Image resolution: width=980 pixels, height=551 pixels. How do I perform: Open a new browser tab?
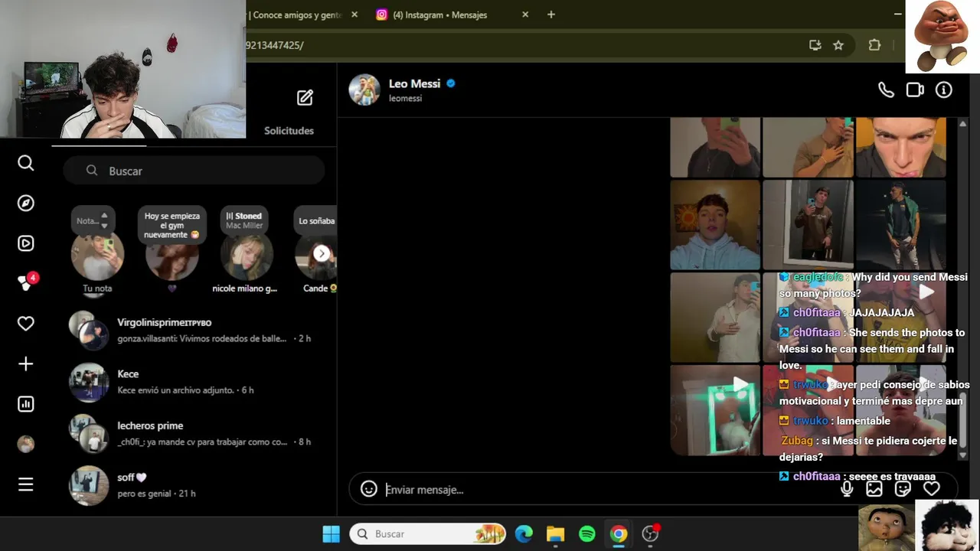551,15
